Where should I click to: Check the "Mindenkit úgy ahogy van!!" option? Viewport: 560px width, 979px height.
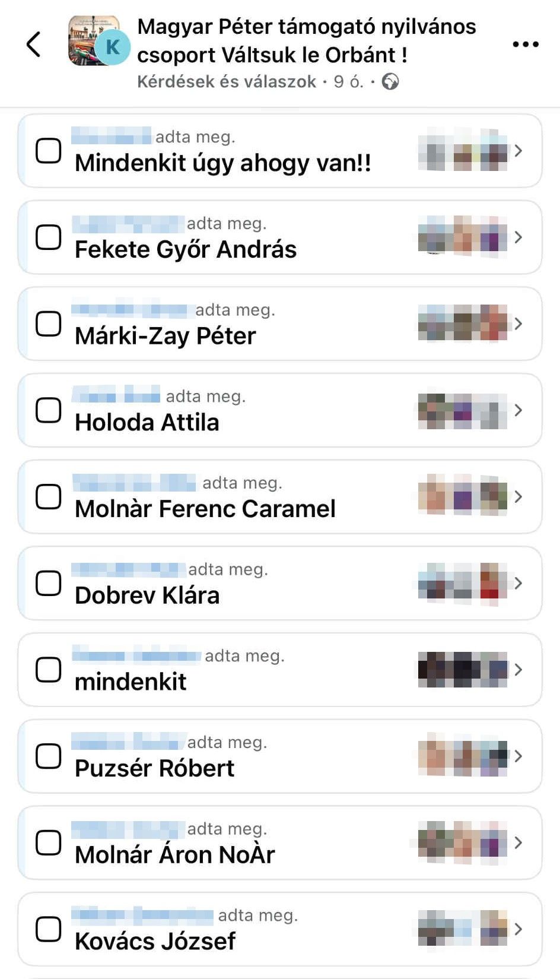click(x=49, y=151)
